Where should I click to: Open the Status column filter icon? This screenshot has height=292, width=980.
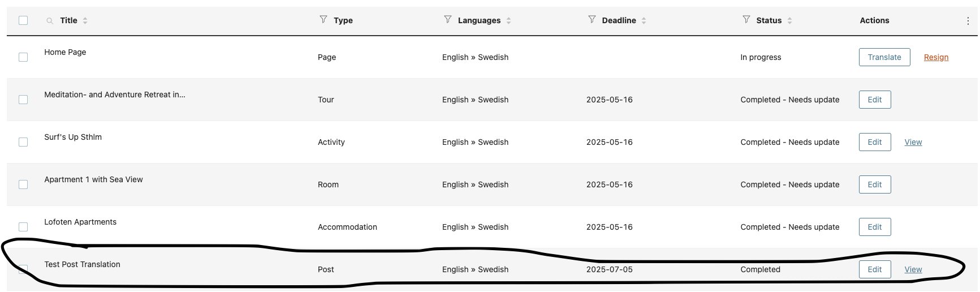coord(746,19)
